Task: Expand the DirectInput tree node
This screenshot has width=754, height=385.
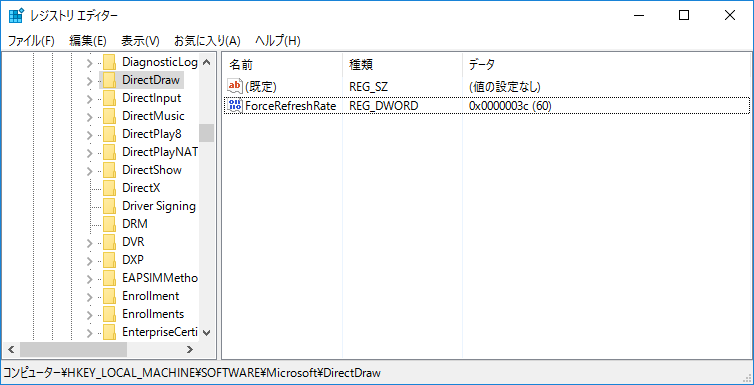Action: (x=89, y=99)
